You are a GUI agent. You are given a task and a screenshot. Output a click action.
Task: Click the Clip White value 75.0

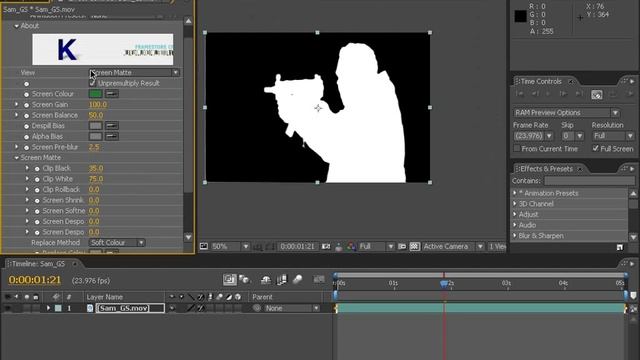click(96, 179)
